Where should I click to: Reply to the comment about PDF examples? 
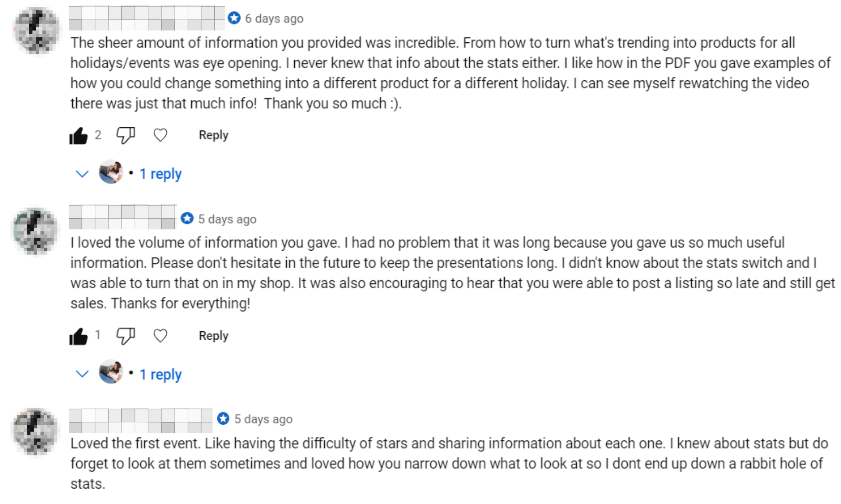[214, 135]
